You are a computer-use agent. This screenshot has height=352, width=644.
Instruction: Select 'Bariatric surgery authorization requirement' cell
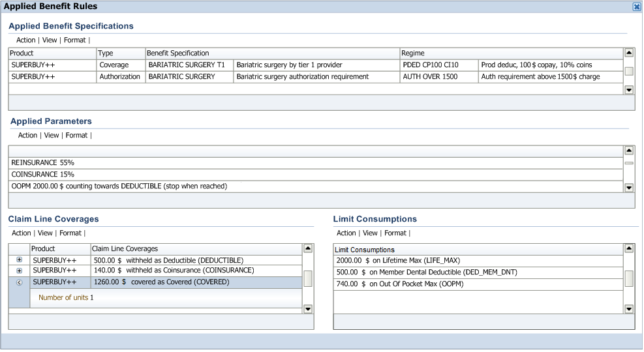[316, 77]
